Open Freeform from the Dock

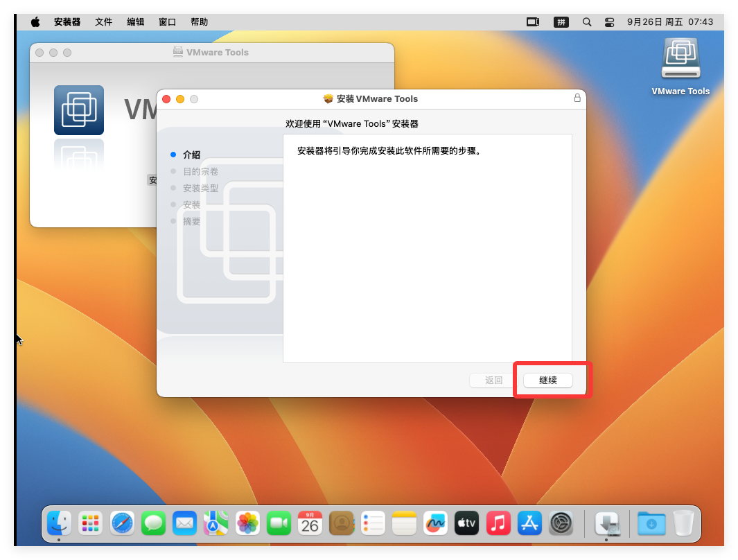click(435, 523)
